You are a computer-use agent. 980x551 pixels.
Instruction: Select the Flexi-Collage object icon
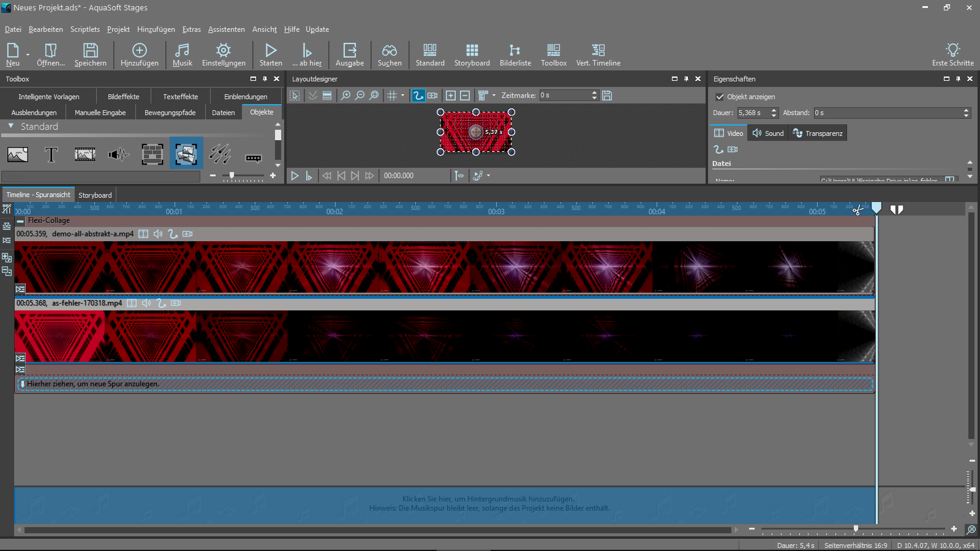(x=186, y=154)
